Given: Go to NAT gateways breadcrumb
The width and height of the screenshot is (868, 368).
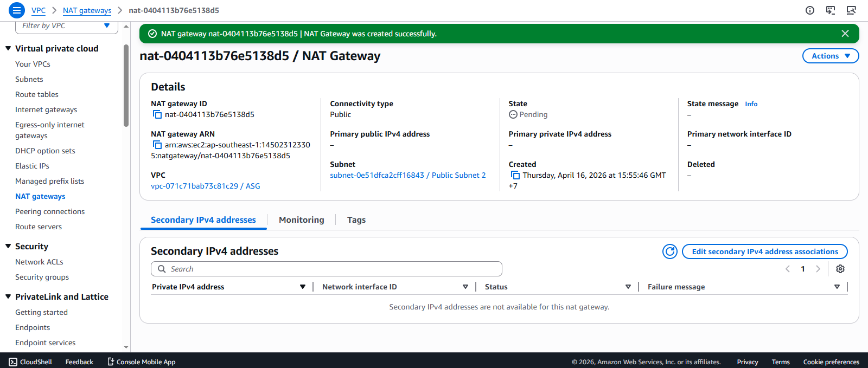Looking at the screenshot, I should [x=87, y=10].
